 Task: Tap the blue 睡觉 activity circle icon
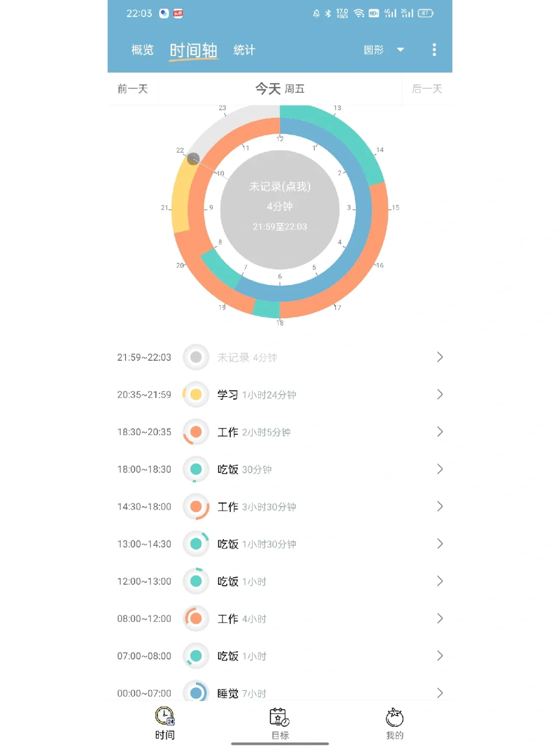pyautogui.click(x=196, y=692)
